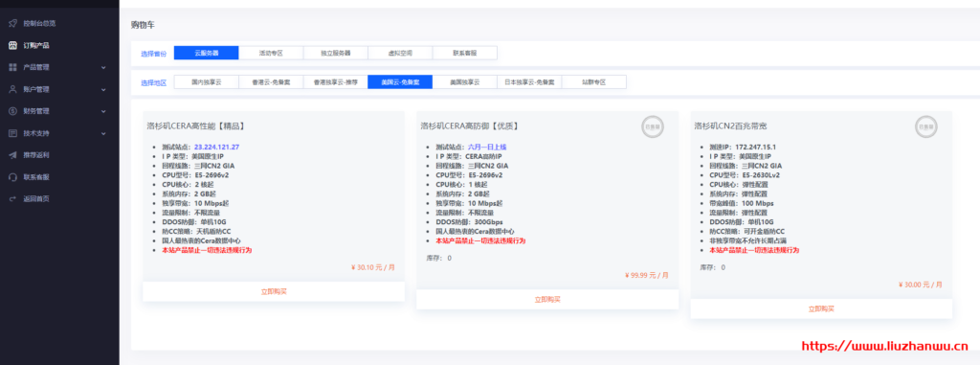Open 控制台总览 rocket icon in sidebar

coord(12,23)
